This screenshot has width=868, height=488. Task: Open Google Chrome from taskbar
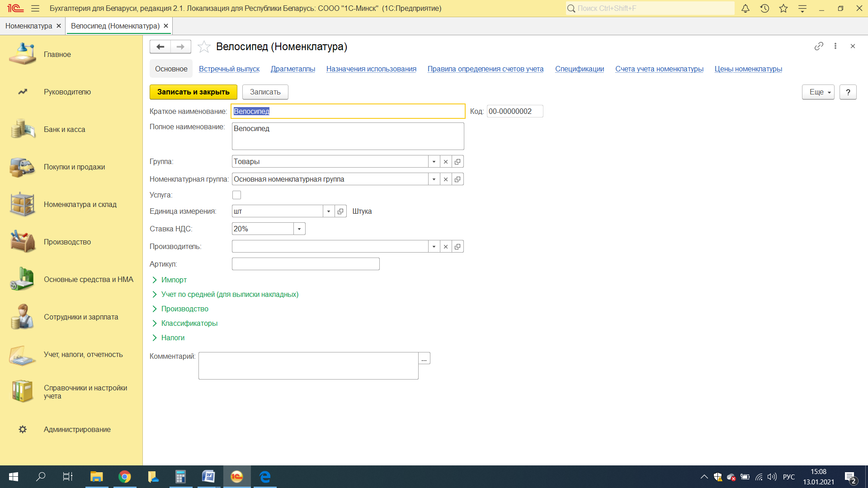[125, 477]
